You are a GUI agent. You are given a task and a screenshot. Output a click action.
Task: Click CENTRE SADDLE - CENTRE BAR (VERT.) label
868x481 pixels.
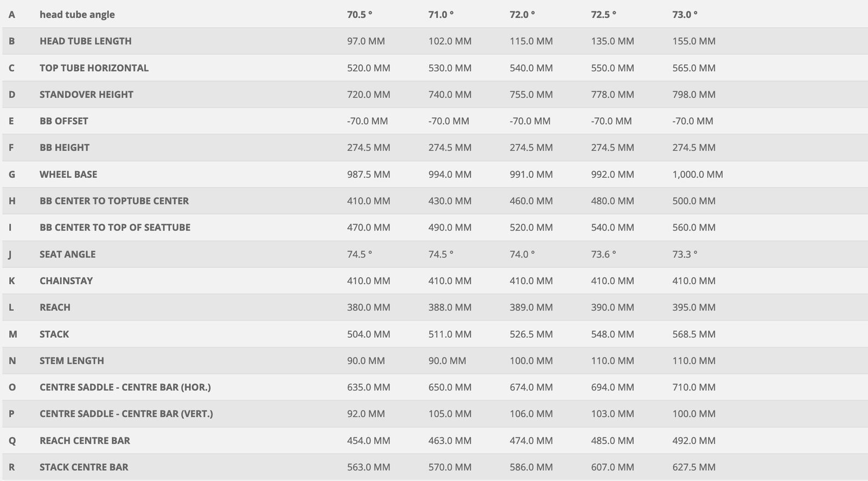click(x=126, y=414)
